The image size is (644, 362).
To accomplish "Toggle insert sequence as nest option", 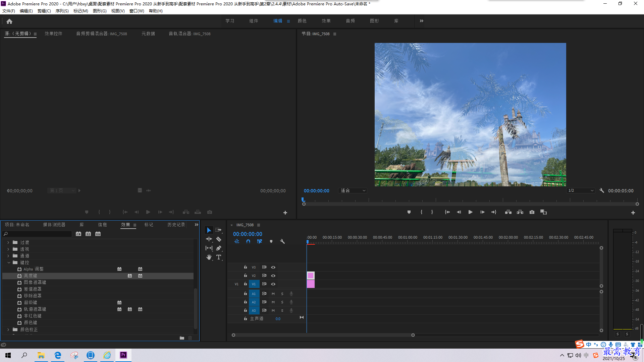I will [x=237, y=241].
